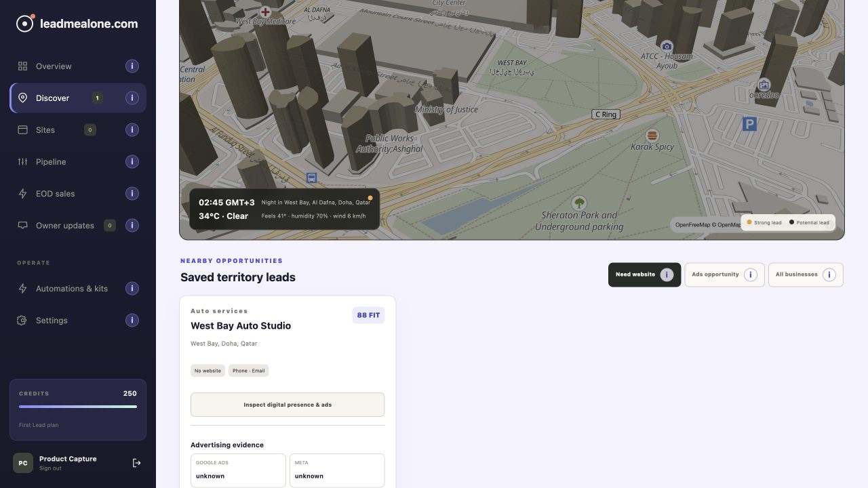The height and width of the screenshot is (488, 868).
Task: Click the OpenFreeMap attribution text
Action: pos(707,224)
